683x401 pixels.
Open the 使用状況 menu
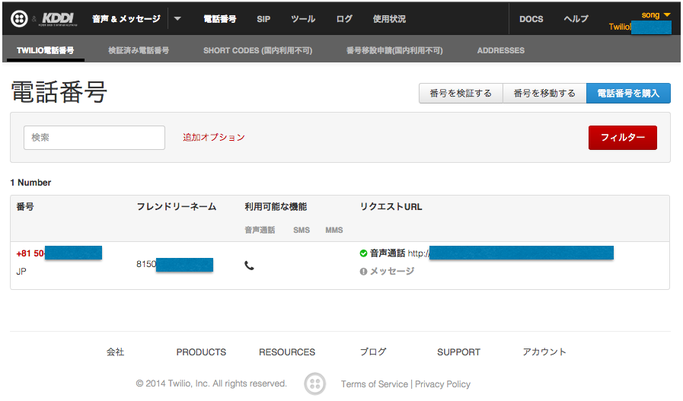[389, 19]
